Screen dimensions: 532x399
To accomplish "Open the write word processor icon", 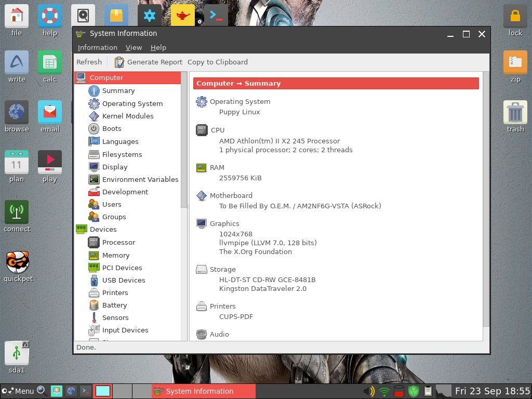I will click(17, 62).
